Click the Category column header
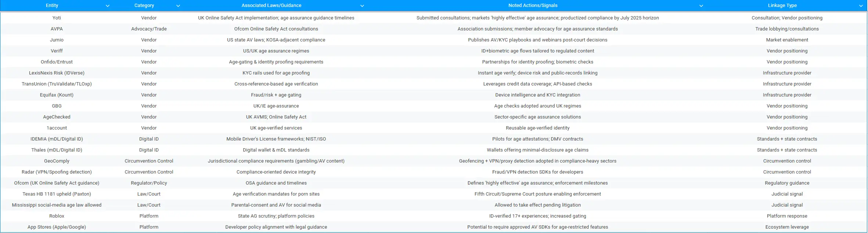868x233 pixels. click(144, 6)
